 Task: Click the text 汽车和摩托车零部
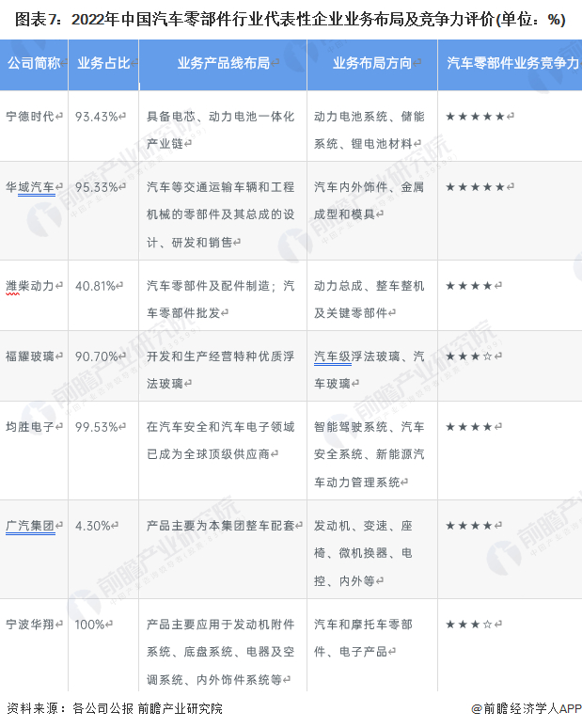click(363, 625)
